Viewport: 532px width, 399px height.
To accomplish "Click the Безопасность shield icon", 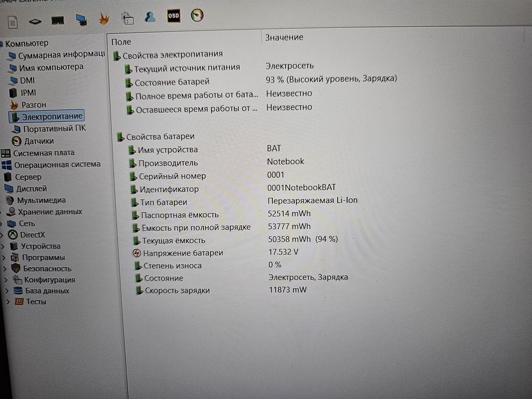I will coord(15,268).
